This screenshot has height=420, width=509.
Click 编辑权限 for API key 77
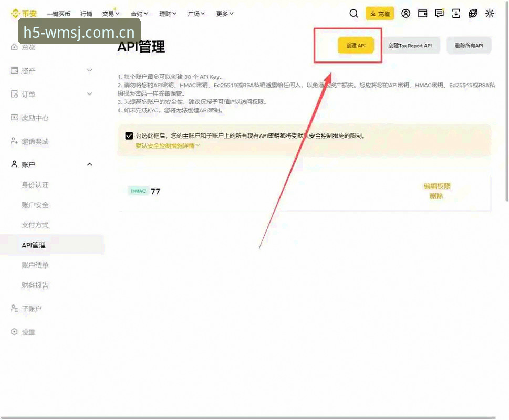[437, 186]
